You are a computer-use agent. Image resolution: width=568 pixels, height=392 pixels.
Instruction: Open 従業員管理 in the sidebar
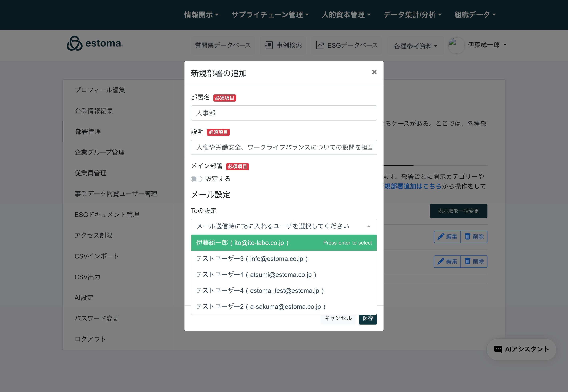[91, 173]
